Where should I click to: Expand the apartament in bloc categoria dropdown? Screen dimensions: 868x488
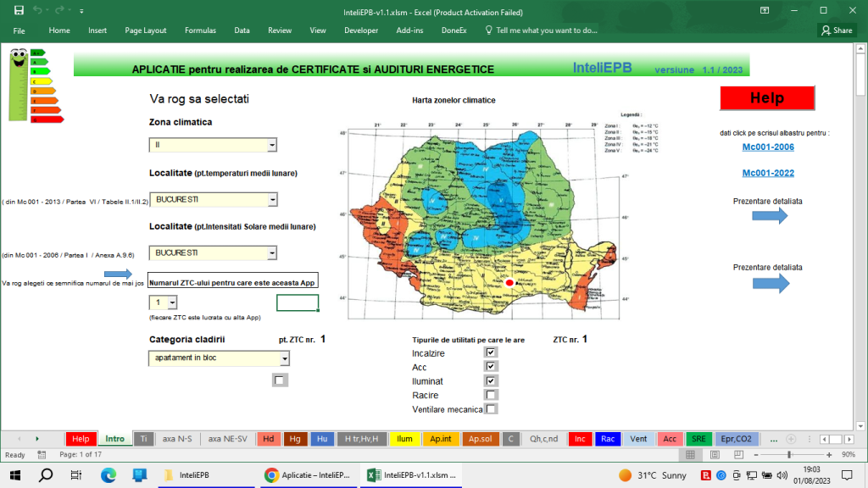[x=284, y=358]
